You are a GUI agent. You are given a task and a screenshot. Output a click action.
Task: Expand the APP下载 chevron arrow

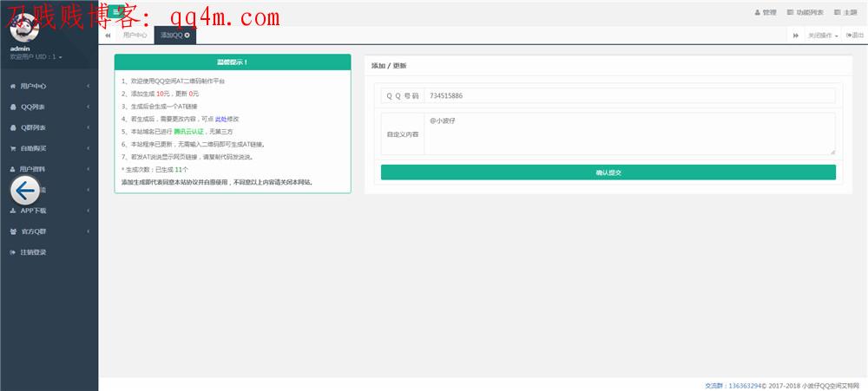point(88,211)
